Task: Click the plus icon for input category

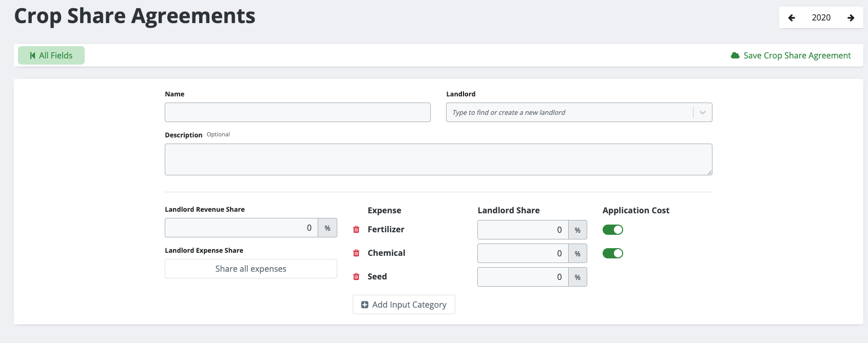Action: tap(365, 305)
